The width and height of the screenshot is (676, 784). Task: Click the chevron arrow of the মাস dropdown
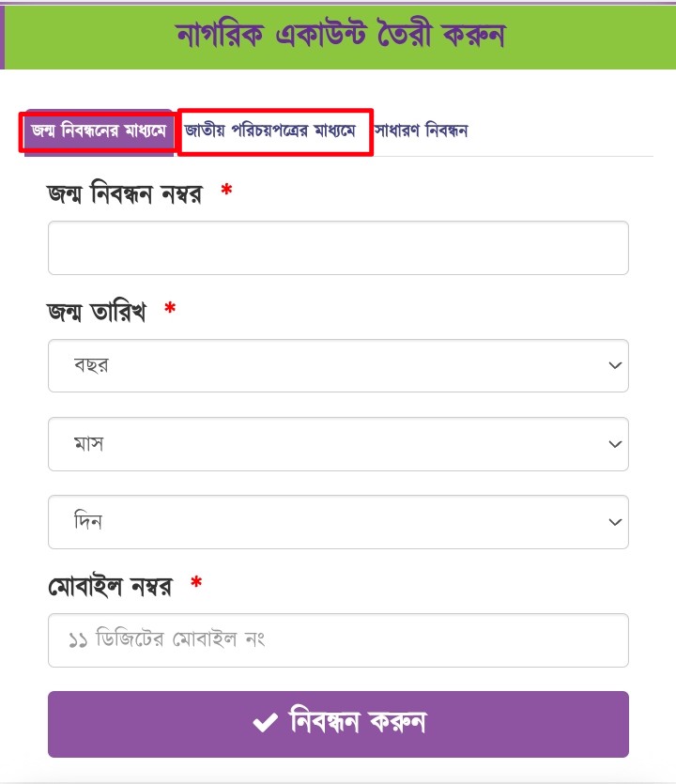(x=615, y=444)
